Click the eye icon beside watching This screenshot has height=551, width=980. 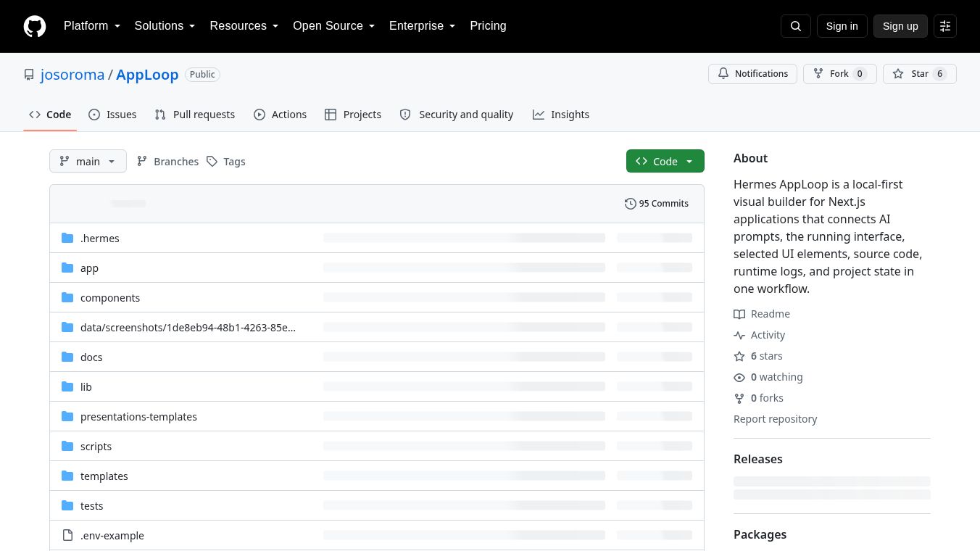[739, 377]
